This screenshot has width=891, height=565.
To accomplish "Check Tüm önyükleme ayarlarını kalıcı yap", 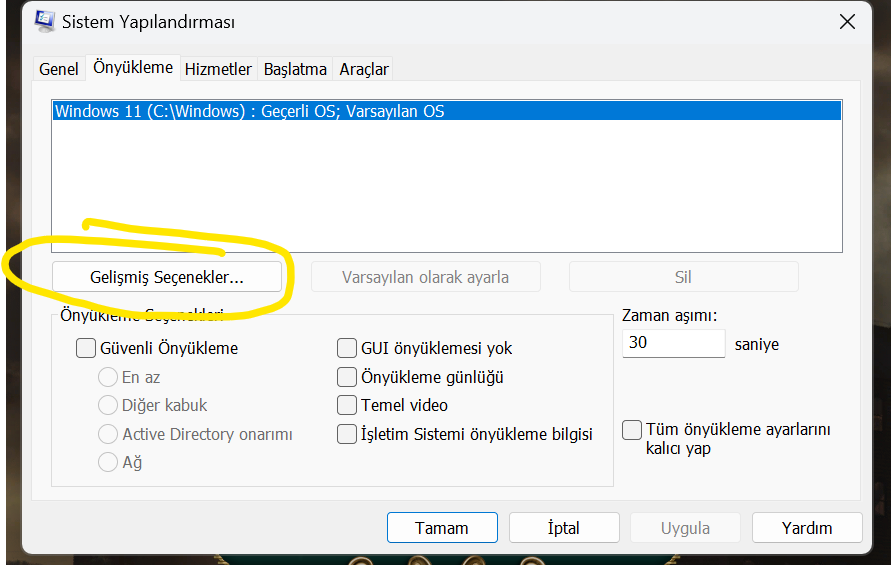I will coord(632,430).
